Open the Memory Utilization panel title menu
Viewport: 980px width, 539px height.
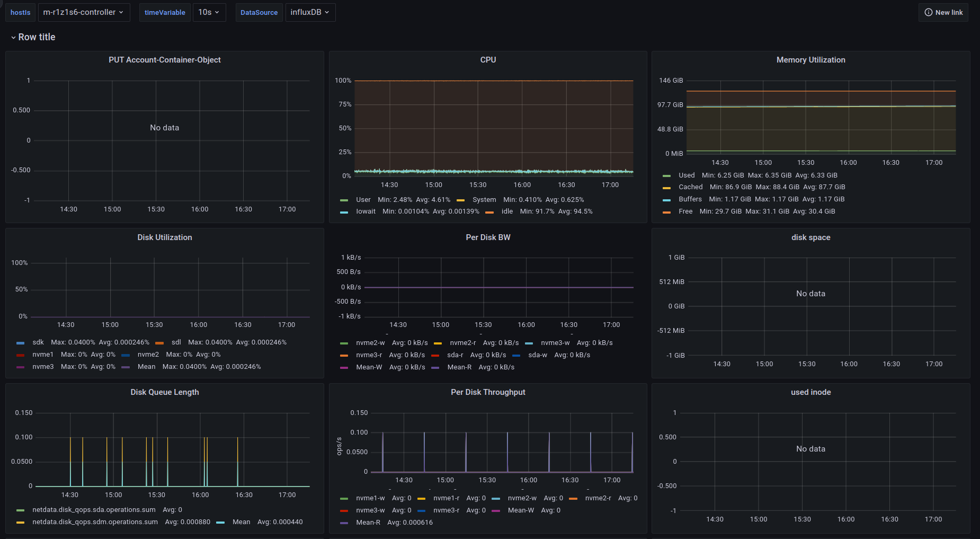[810, 60]
